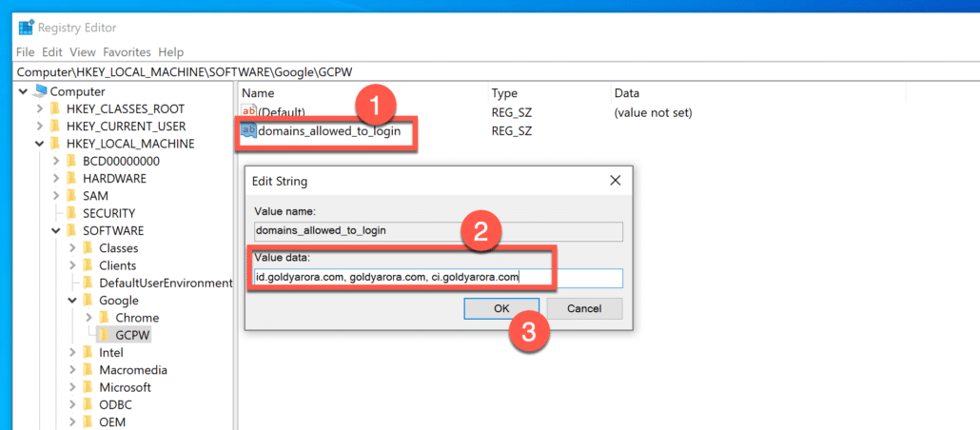The height and width of the screenshot is (430, 980).
Task: Cancel the Edit String dialog
Action: [x=584, y=308]
